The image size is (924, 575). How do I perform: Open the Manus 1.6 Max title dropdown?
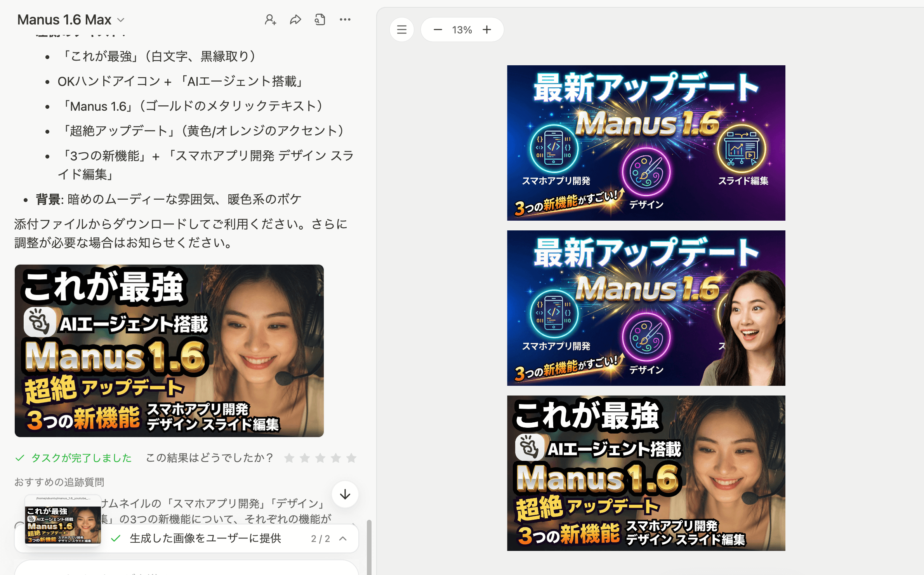(x=120, y=20)
